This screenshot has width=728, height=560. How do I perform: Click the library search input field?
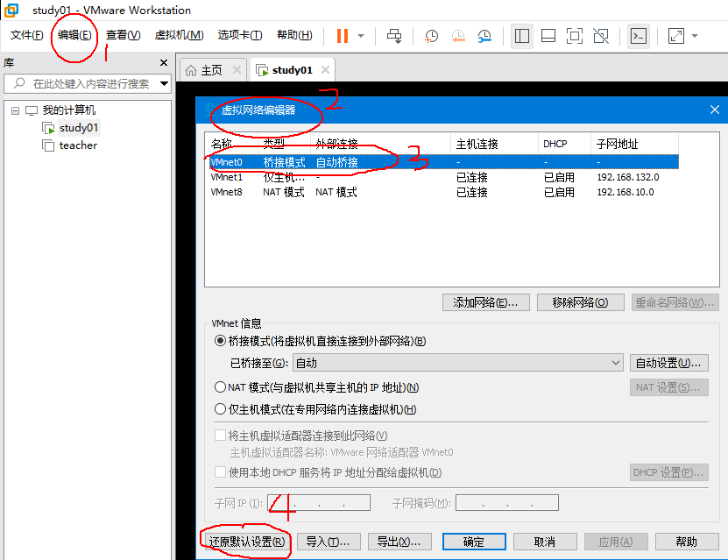click(88, 83)
